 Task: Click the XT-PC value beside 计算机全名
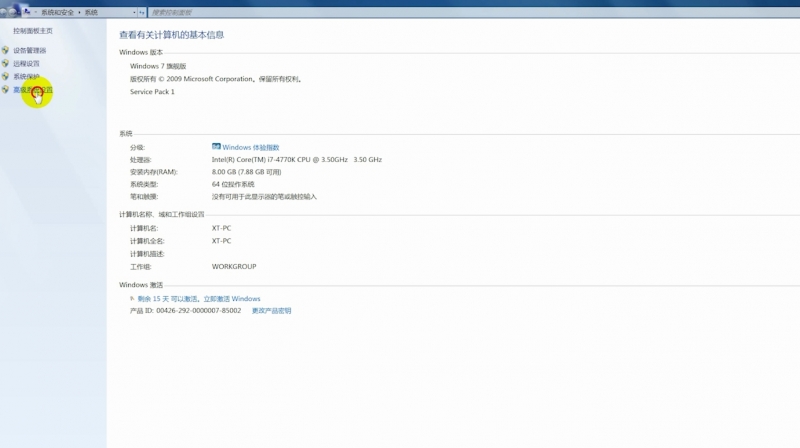(221, 241)
